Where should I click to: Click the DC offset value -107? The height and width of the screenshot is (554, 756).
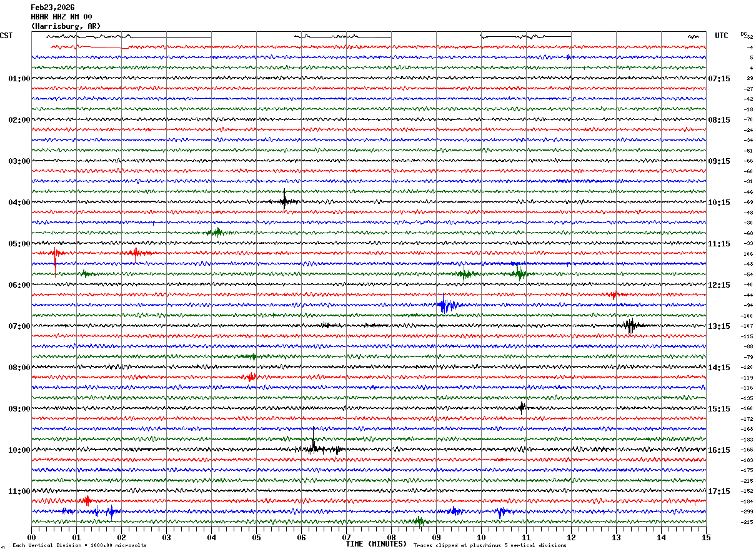747,326
